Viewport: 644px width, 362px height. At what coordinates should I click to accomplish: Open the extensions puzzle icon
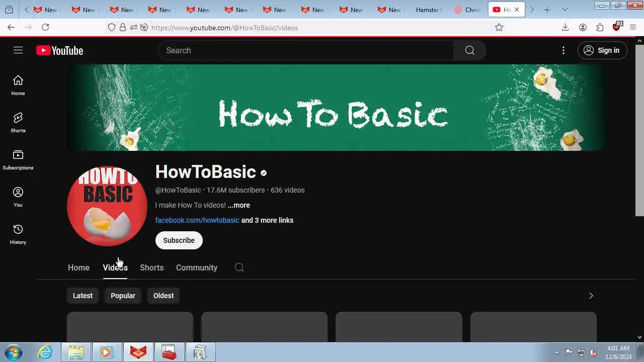600,27
